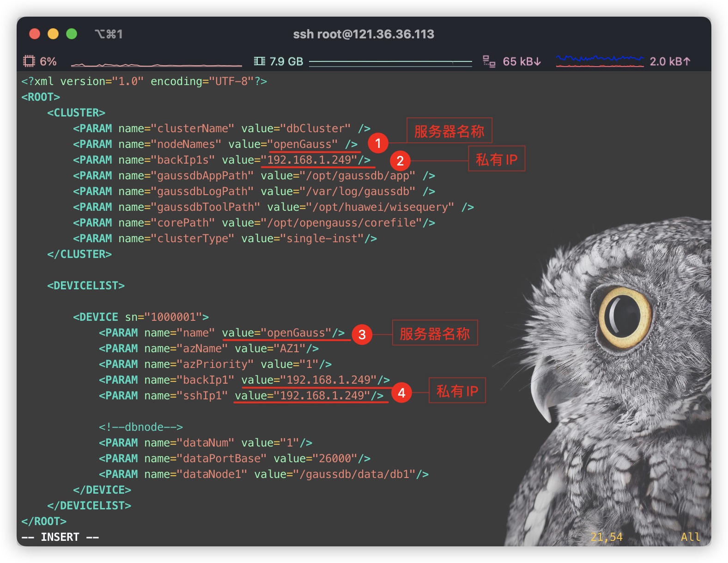Click the DEVICE sn="1000001" line

pos(141,317)
